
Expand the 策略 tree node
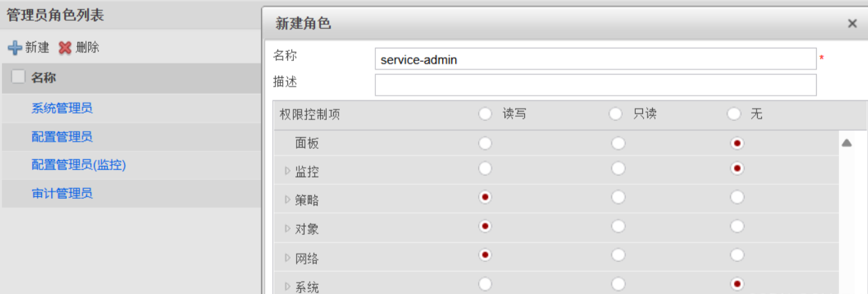coord(287,199)
